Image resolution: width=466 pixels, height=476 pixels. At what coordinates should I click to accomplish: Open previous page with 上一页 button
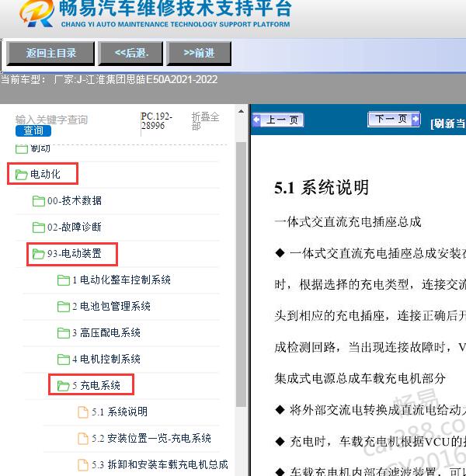click(278, 120)
